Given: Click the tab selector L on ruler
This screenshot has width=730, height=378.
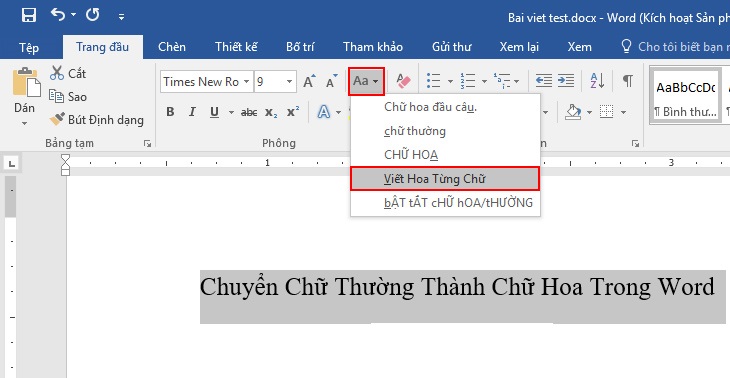Looking at the screenshot, I should tap(12, 163).
